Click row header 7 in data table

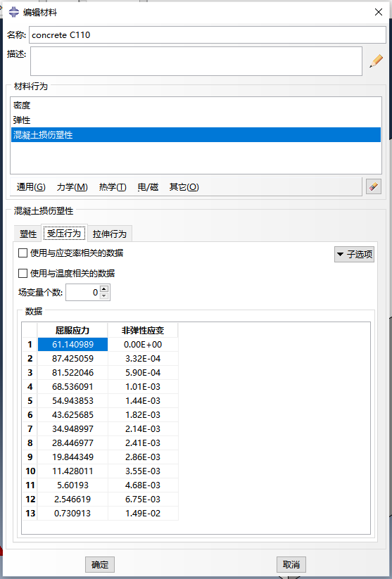[30, 428]
